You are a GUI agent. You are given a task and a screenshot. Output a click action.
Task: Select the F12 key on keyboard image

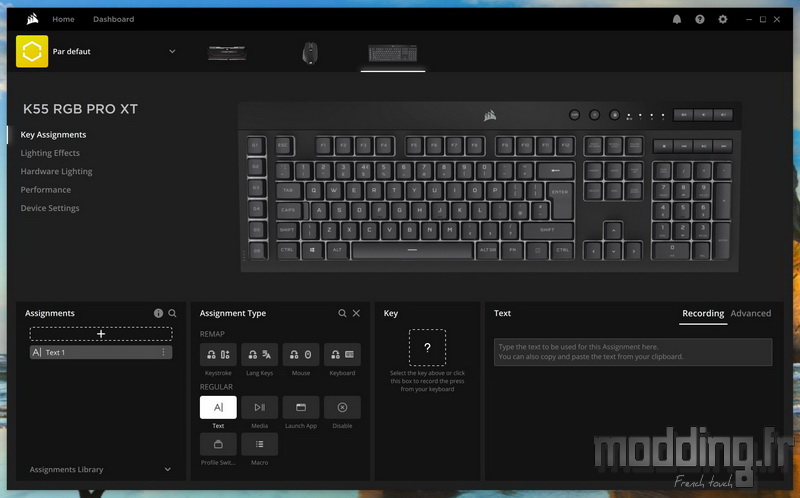[565, 145]
